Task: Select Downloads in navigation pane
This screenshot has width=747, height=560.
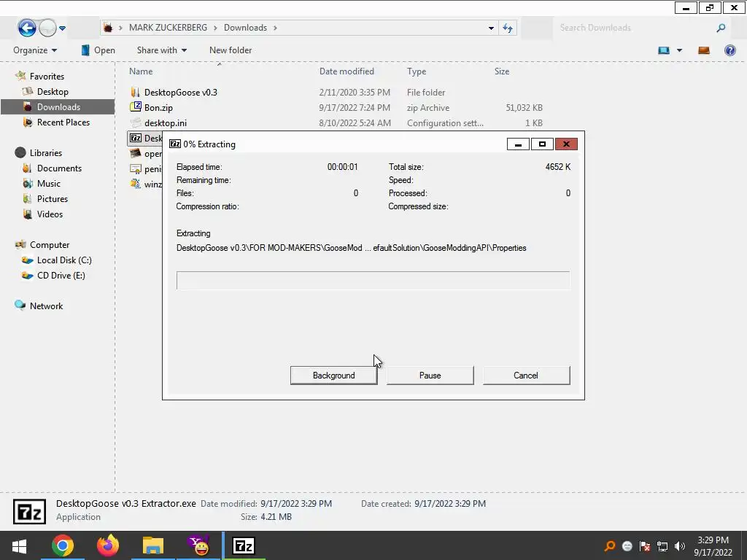Action: click(x=58, y=106)
